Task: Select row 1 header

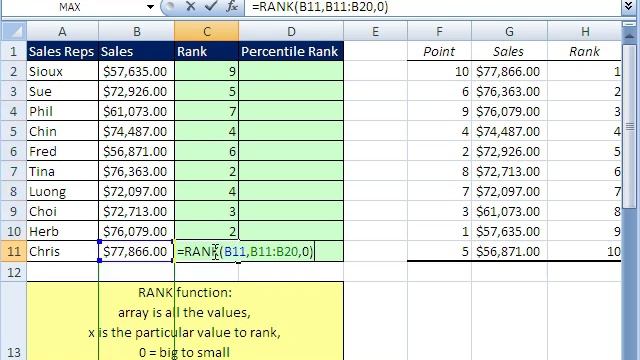Action: pos(14,51)
